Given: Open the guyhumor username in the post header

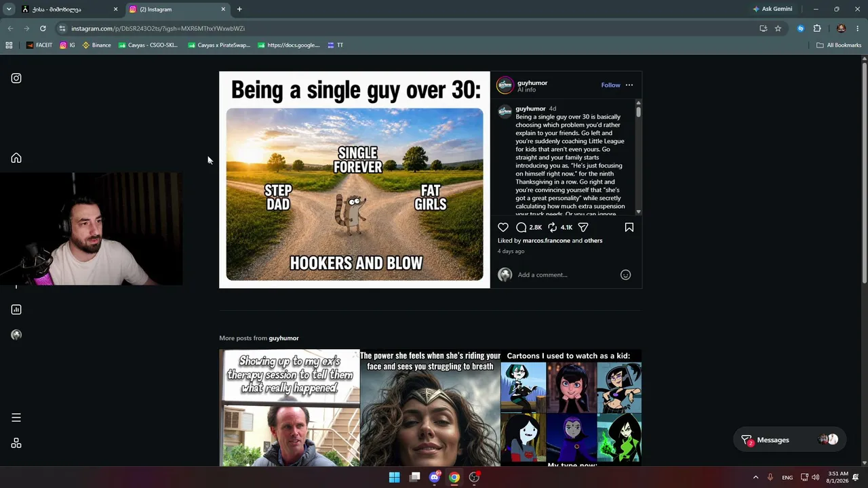Looking at the screenshot, I should (x=532, y=83).
